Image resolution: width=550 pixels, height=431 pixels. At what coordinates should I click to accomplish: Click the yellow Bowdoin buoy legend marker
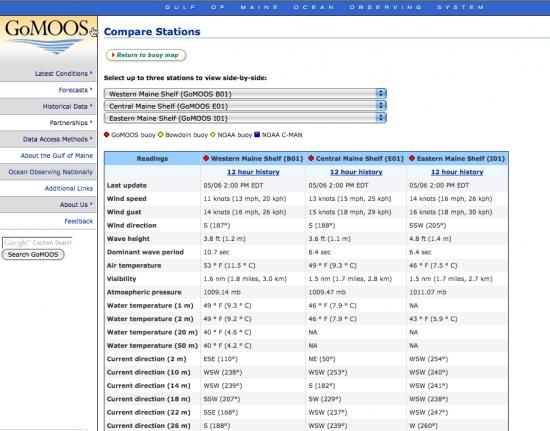click(161, 134)
